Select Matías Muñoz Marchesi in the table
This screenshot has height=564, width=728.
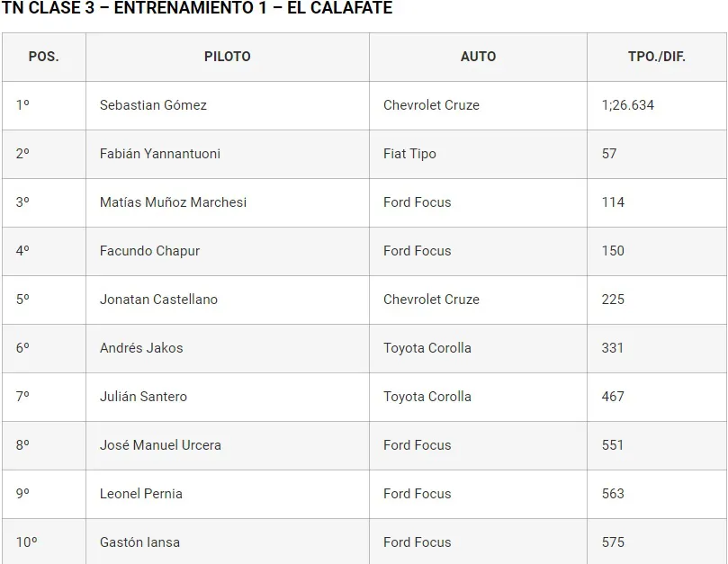(x=173, y=202)
